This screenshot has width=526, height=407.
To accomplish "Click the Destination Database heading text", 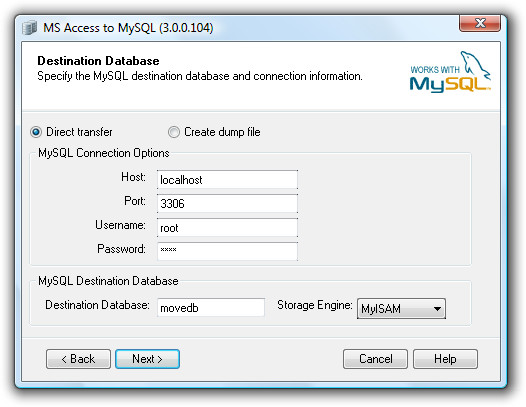I will [98, 61].
